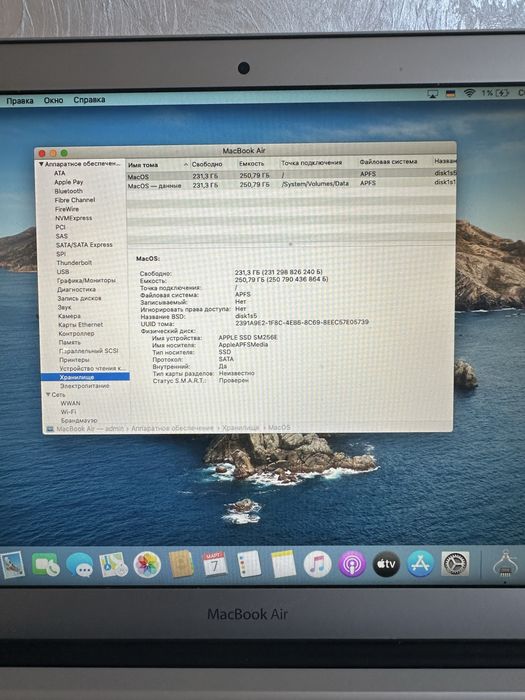Click the computer icon in the path bar
Screen dimensions: 525x700
tap(50, 429)
